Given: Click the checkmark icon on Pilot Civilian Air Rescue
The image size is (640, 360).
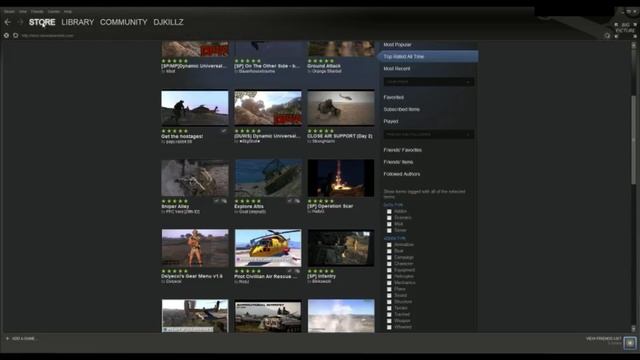Looking at the screenshot, I should 290,271.
